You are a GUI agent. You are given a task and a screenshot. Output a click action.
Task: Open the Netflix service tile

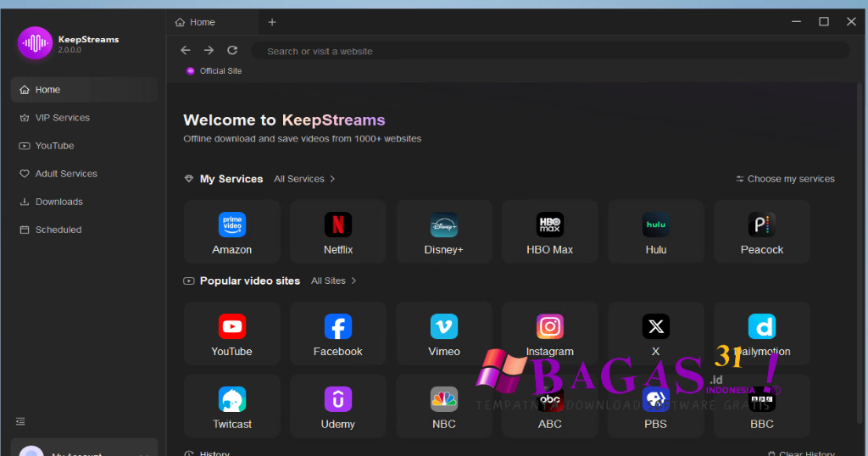(337, 232)
